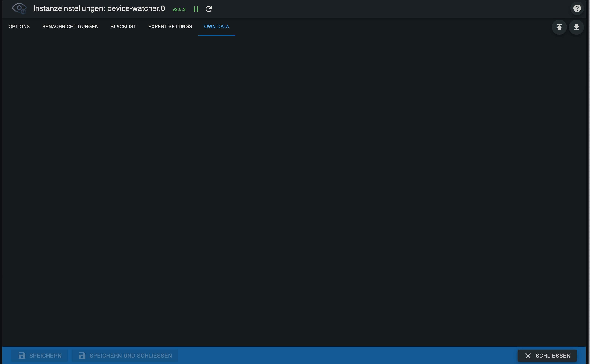This screenshot has height=364, width=590.
Task: Close the settings with SCHLIESSEN
Action: (547, 355)
